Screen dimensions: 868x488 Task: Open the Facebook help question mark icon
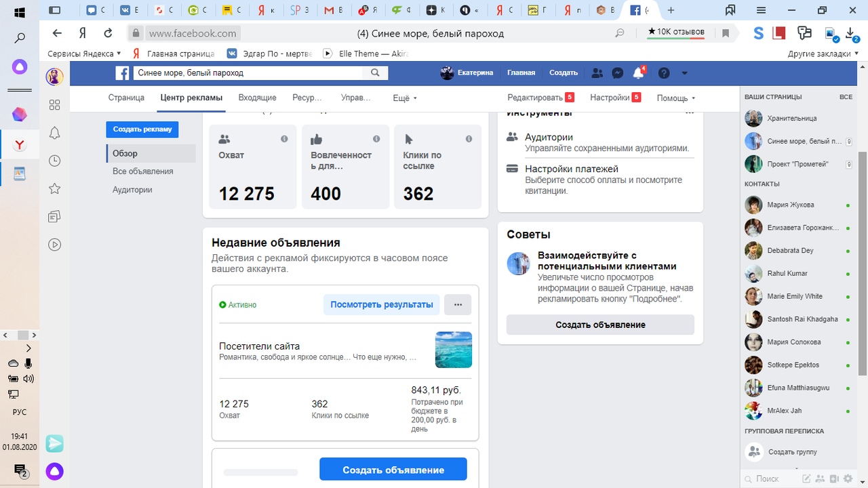click(x=664, y=73)
